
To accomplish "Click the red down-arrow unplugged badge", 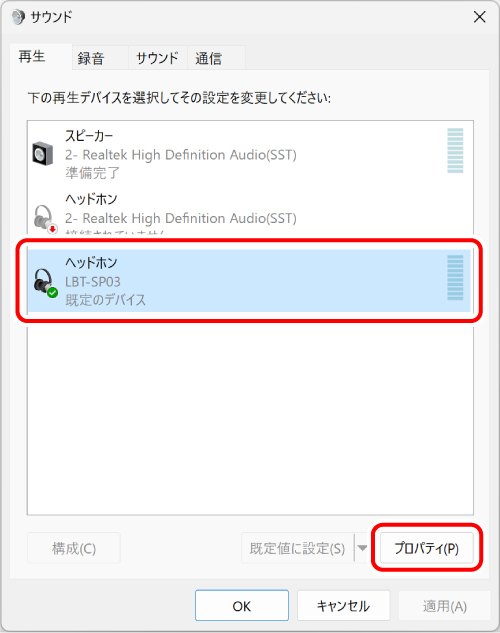I will [x=52, y=229].
